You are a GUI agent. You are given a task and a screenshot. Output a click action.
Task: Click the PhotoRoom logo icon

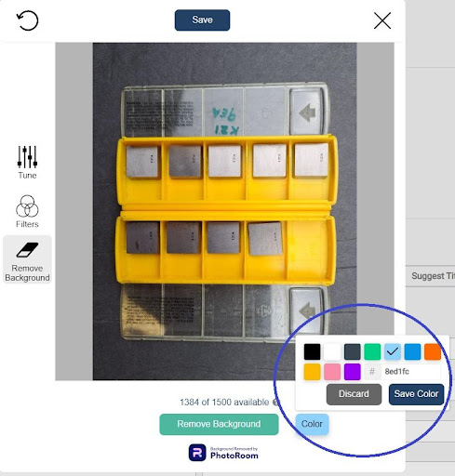point(197,453)
